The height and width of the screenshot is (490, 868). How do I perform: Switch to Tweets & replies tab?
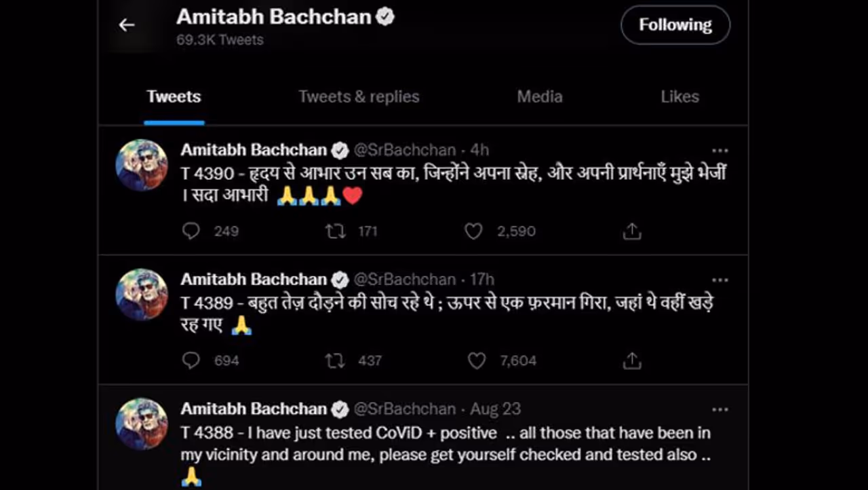click(359, 96)
